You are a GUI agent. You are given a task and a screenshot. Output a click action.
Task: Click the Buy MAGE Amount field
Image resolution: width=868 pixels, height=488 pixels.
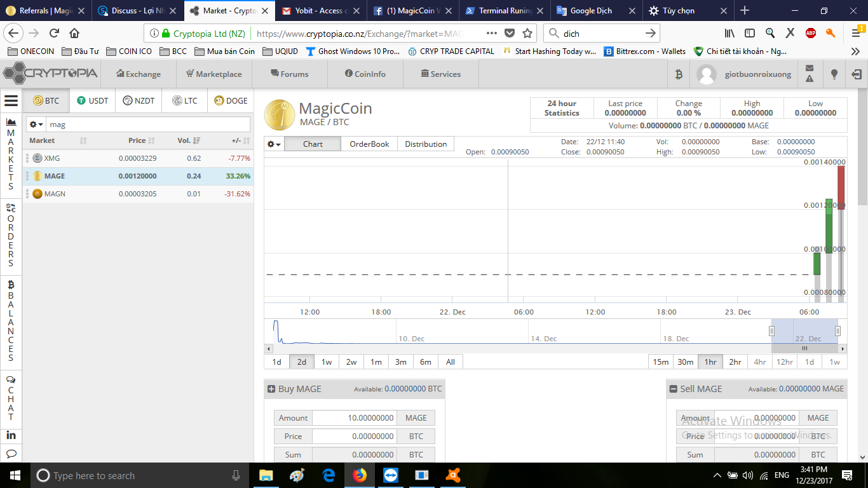point(353,418)
